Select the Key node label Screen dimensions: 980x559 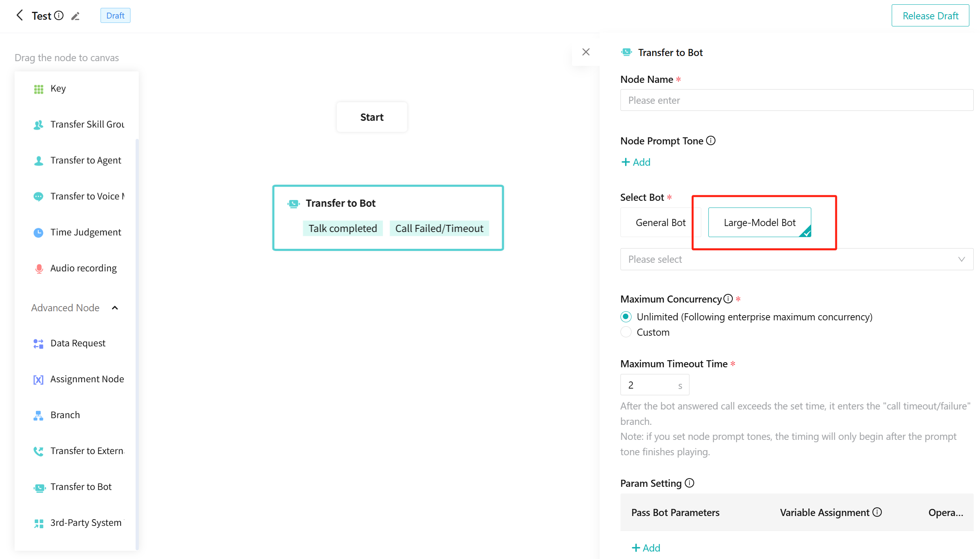click(x=58, y=89)
